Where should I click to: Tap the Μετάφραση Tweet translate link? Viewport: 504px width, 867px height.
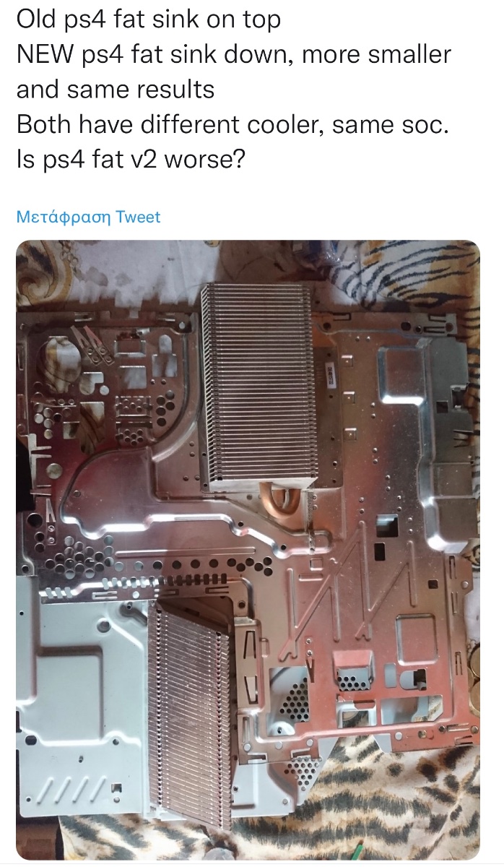point(88,217)
